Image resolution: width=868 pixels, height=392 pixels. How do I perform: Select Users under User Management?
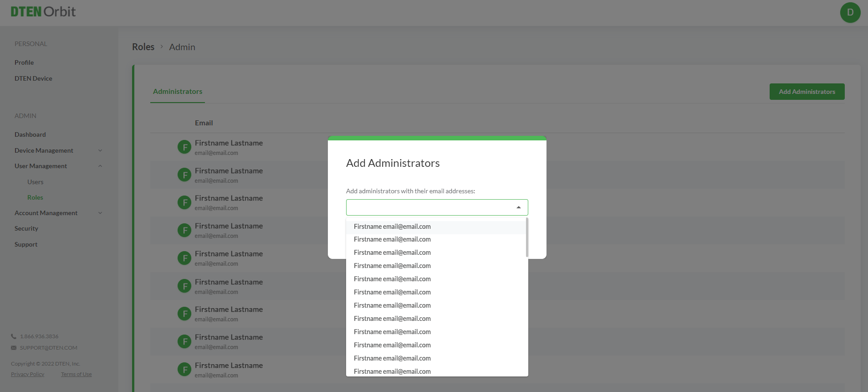click(35, 182)
